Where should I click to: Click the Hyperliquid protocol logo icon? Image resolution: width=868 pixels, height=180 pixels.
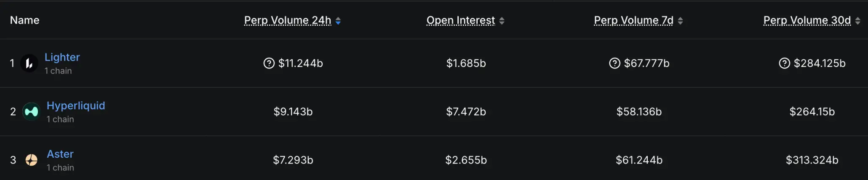point(31,111)
